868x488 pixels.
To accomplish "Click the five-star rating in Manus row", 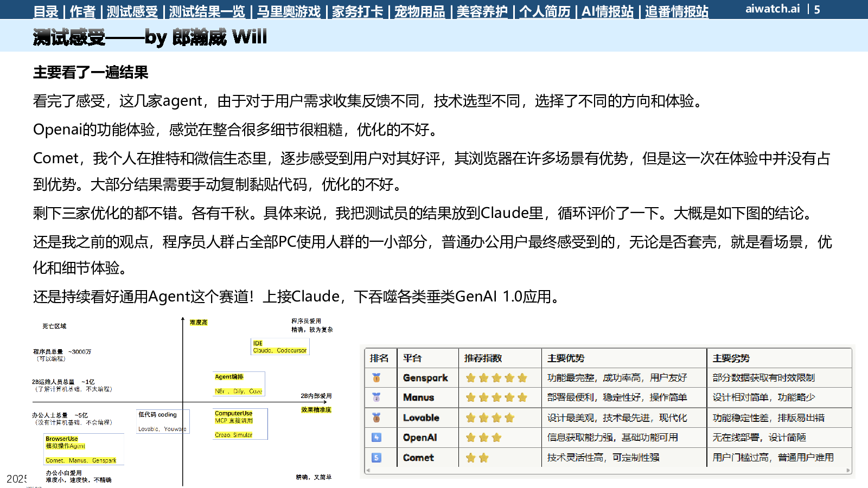I will tap(496, 397).
